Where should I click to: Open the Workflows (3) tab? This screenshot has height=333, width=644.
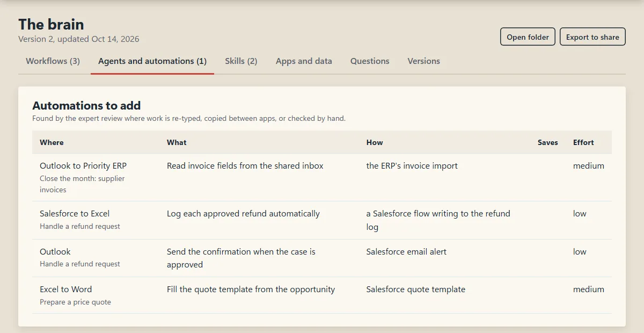coord(53,61)
